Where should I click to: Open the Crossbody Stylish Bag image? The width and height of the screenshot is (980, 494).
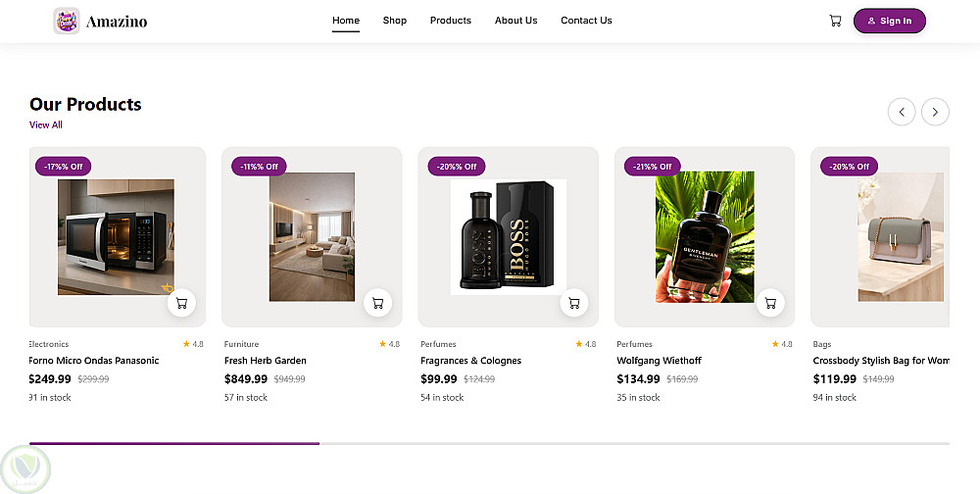coord(900,237)
